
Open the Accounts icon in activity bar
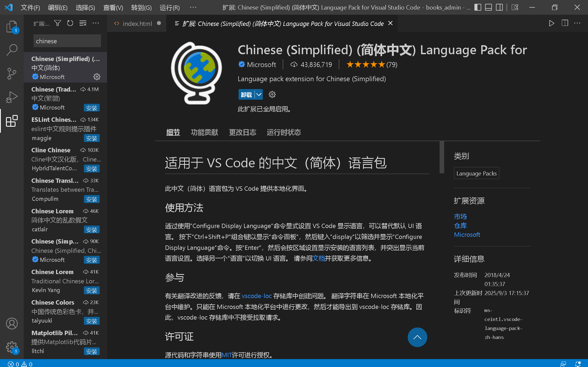(x=12, y=324)
